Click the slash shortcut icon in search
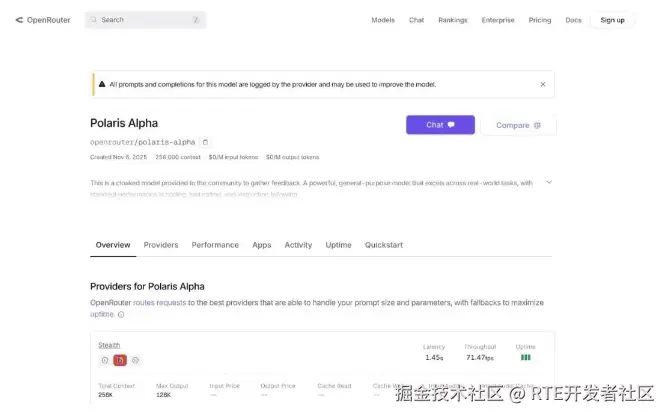The image size is (667, 416). (196, 20)
